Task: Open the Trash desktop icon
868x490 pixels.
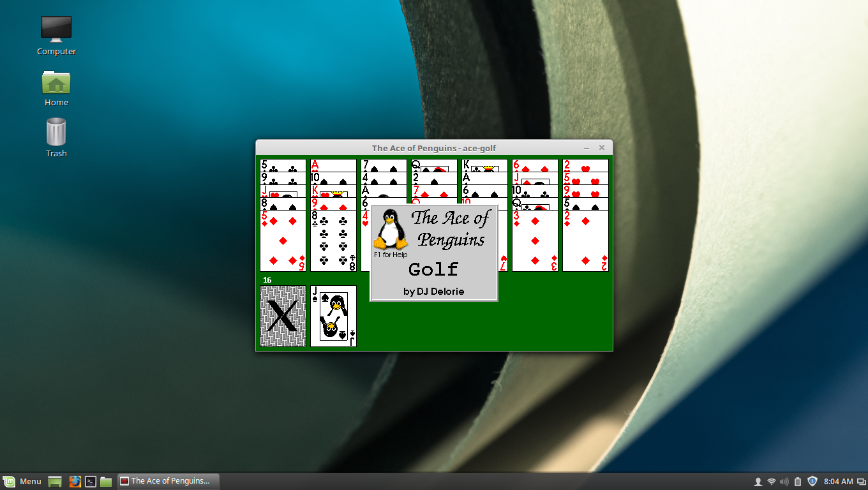Action: coord(56,138)
